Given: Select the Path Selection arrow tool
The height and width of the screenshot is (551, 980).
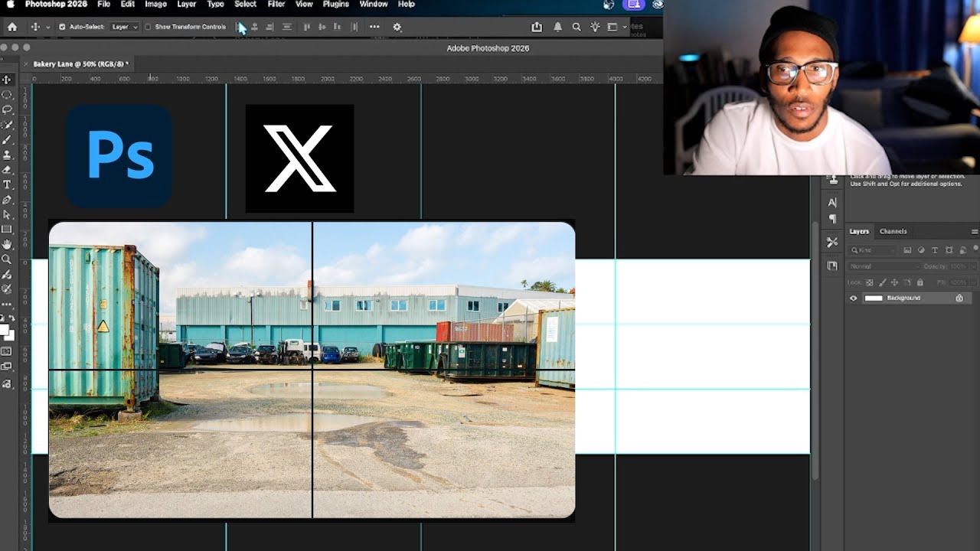Looking at the screenshot, I should (x=7, y=214).
